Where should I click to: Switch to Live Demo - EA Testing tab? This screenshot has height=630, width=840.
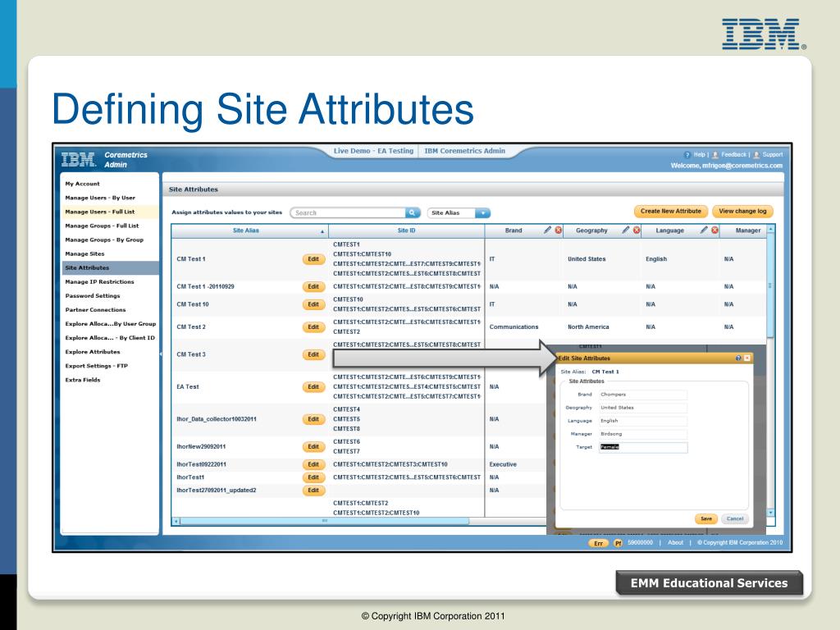(x=373, y=151)
